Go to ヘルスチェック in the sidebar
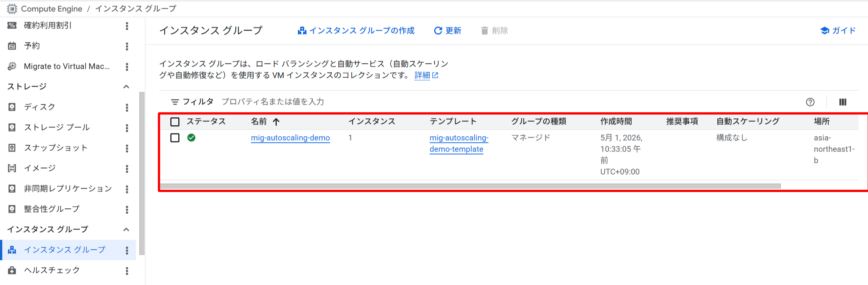The height and width of the screenshot is (285, 868). (x=52, y=270)
